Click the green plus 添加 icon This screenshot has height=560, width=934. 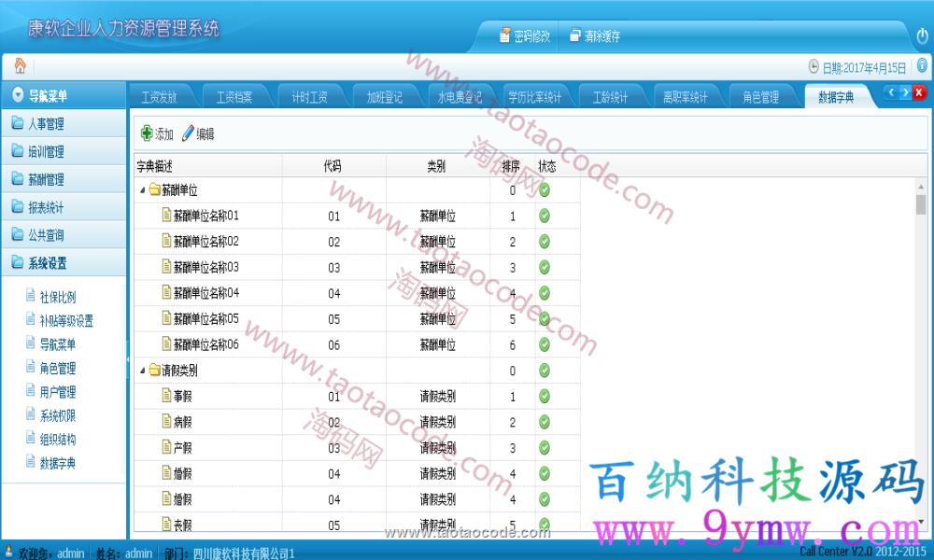(x=147, y=133)
